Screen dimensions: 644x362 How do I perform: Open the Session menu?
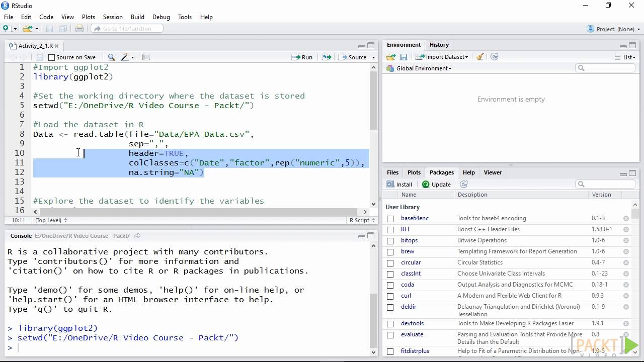113,17
